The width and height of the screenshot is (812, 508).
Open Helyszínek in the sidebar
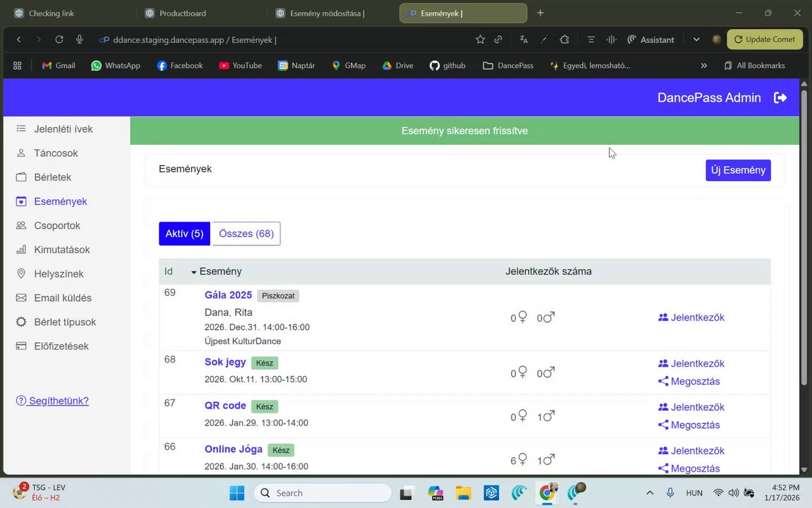(59, 274)
